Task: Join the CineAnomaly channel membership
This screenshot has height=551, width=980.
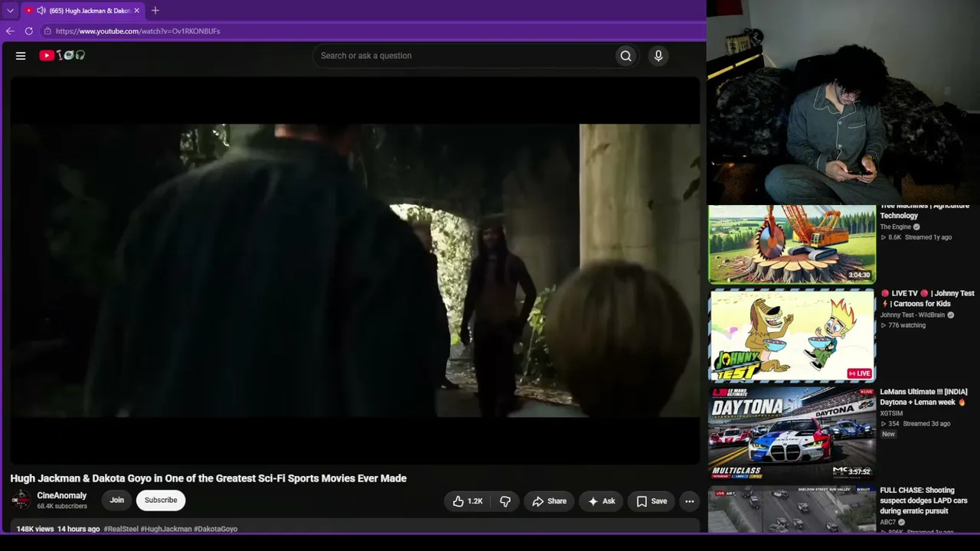Action: click(116, 500)
